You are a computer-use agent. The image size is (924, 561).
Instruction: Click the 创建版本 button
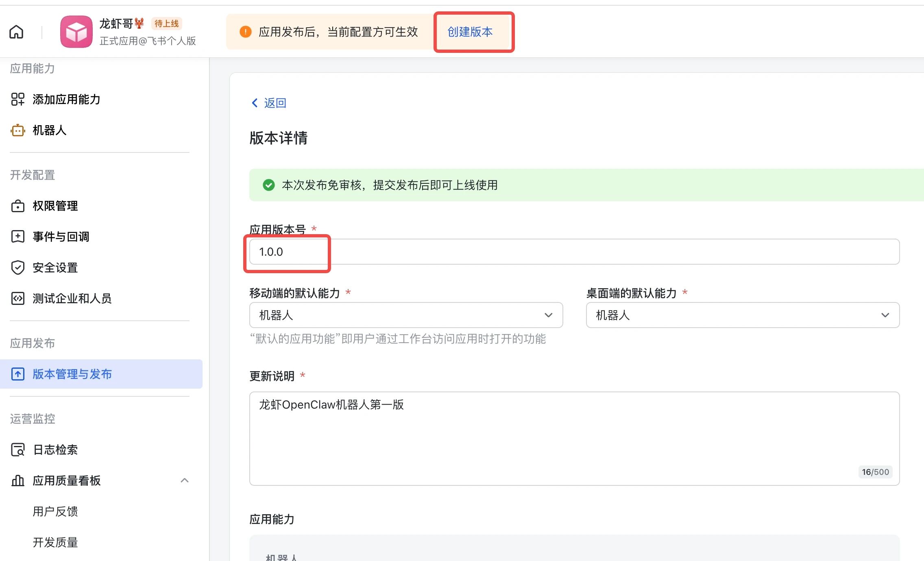click(x=470, y=32)
